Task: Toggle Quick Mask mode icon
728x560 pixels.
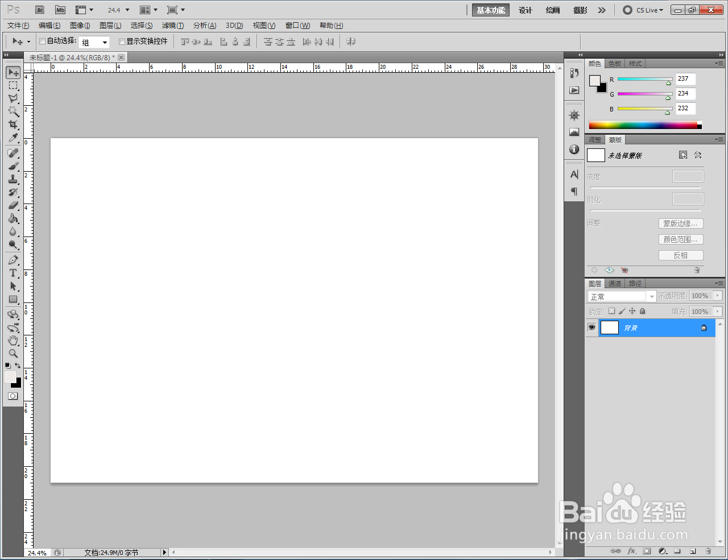Action: click(13, 396)
